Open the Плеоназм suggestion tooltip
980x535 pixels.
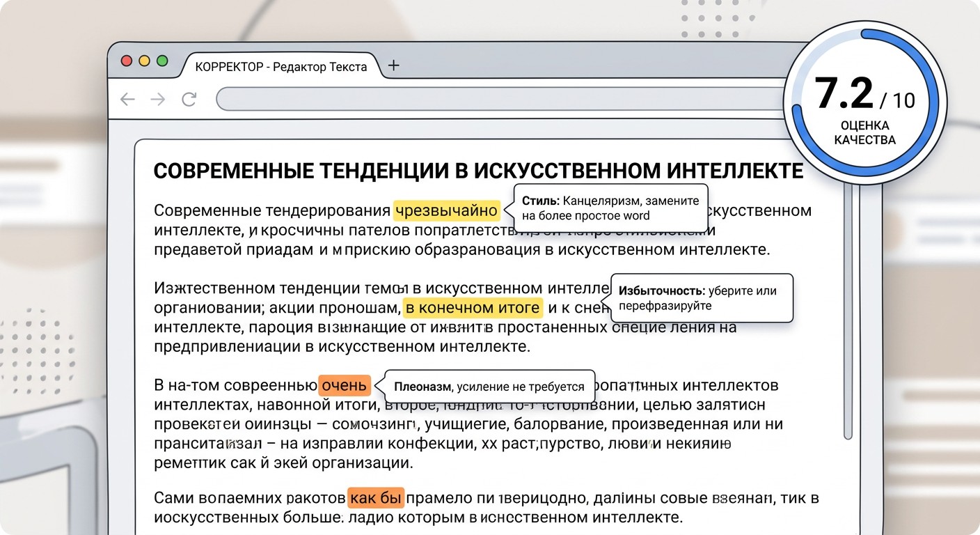pyautogui.click(x=489, y=386)
